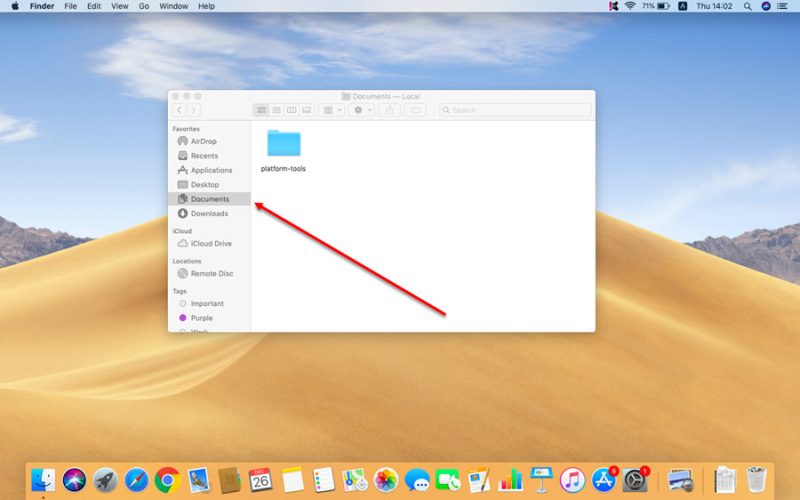
Task: Launch Google Chrome from the Dock
Action: (x=167, y=479)
